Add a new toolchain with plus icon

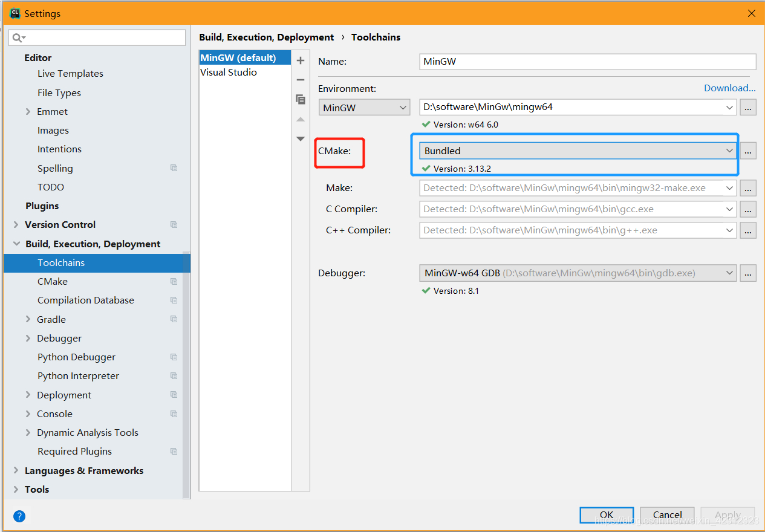click(x=301, y=60)
